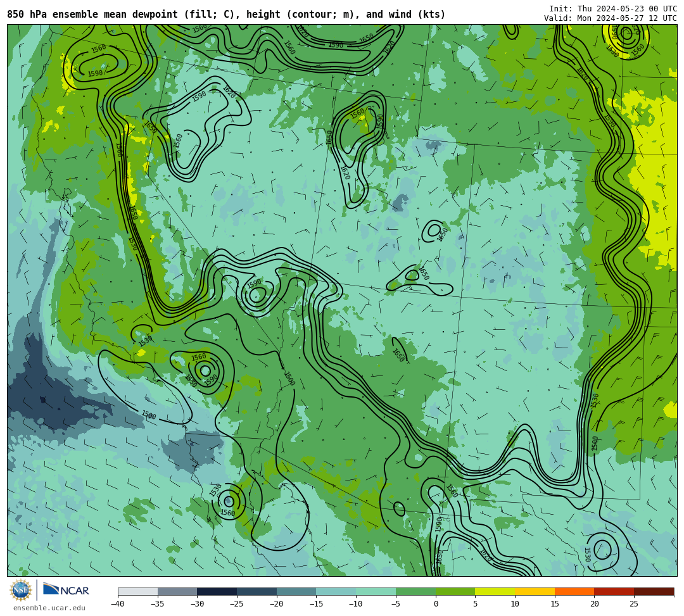Click the yellow-green colorbar swatch between 5 and 10
The height and width of the screenshot is (616, 684).
[495, 591]
